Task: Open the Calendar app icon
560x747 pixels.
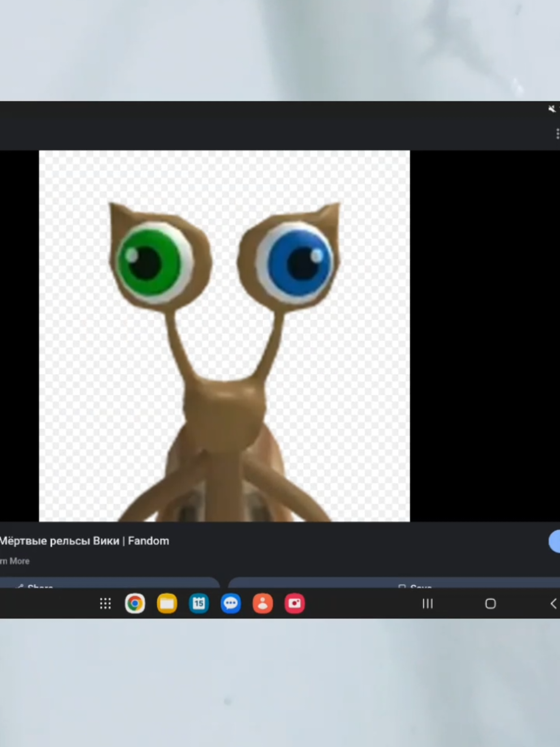Action: (x=199, y=603)
